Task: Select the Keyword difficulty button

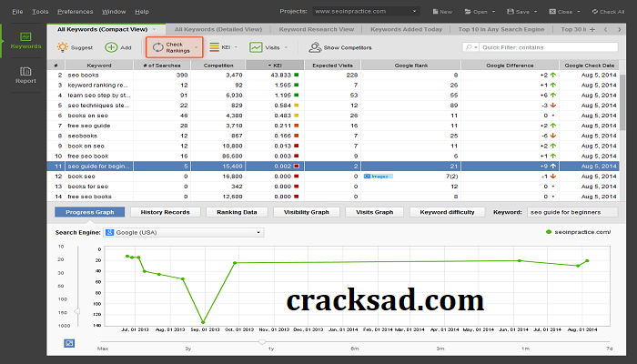Action: pos(448,212)
